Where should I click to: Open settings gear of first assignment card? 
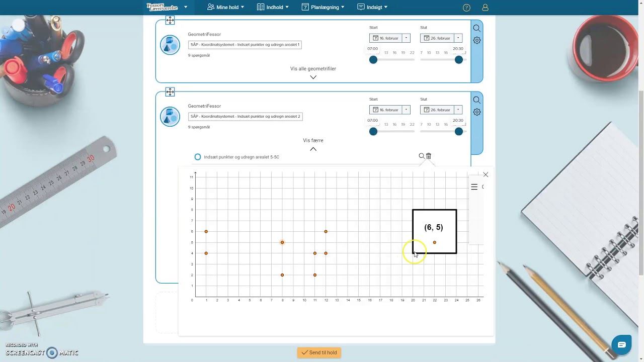point(476,40)
